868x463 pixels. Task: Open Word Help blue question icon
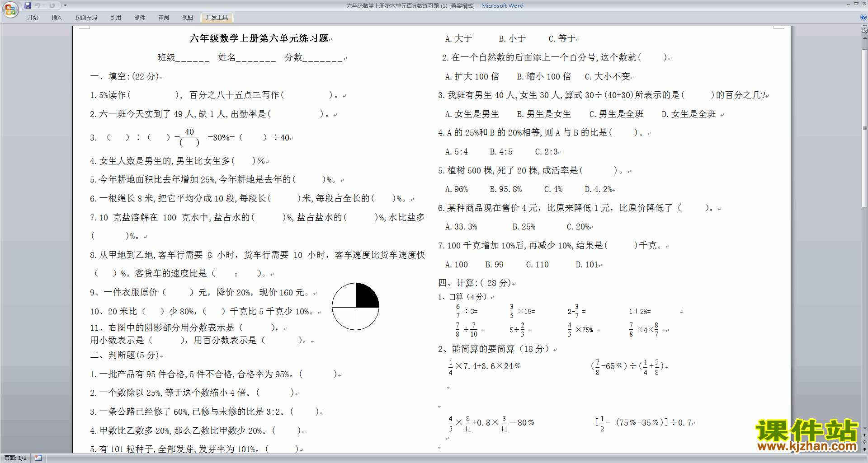click(863, 17)
